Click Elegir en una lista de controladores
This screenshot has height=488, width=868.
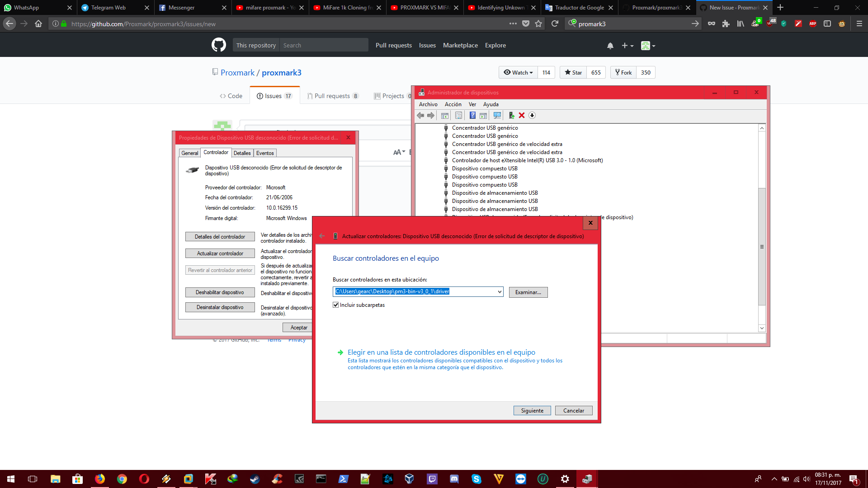coord(441,352)
